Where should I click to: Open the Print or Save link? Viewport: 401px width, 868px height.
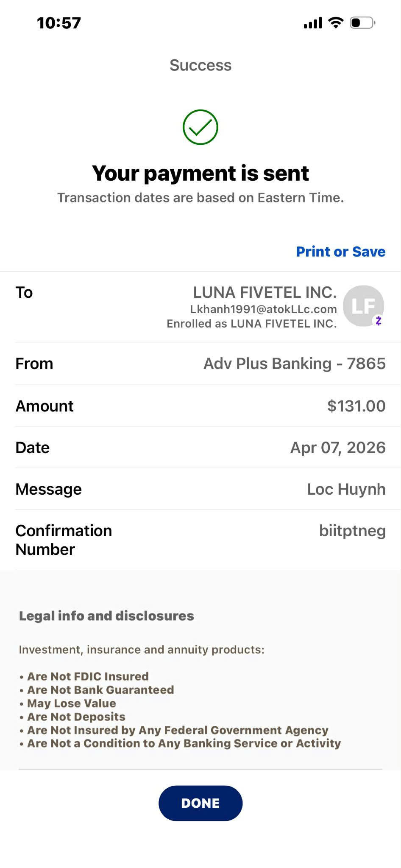341,252
